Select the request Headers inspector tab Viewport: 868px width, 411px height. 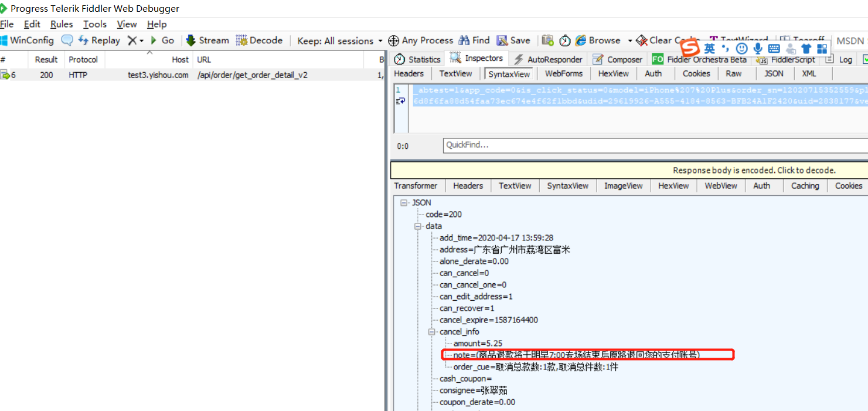(x=409, y=74)
